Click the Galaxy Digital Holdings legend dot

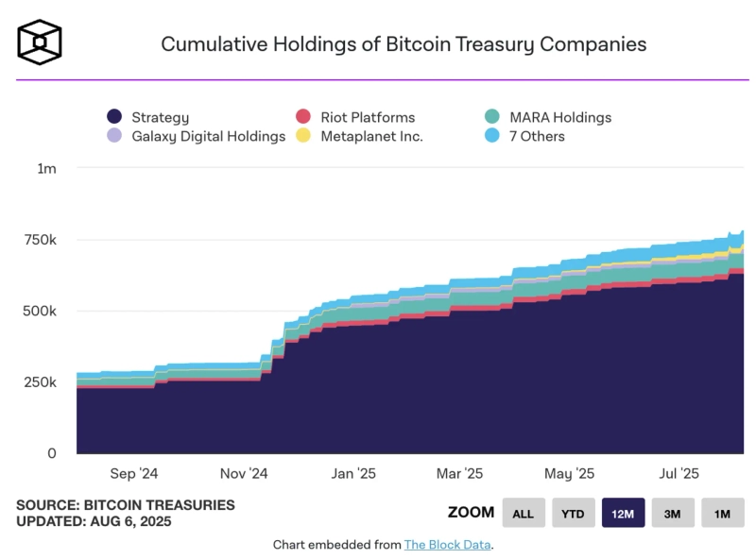pos(113,137)
